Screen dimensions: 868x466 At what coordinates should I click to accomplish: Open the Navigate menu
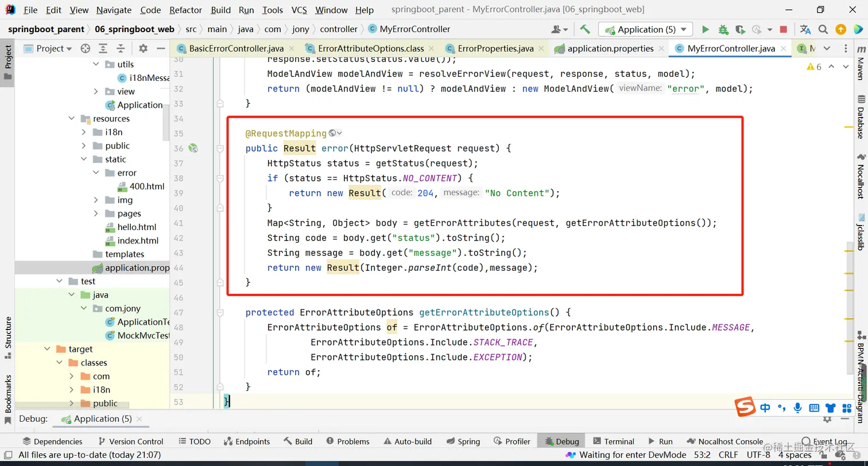click(114, 10)
